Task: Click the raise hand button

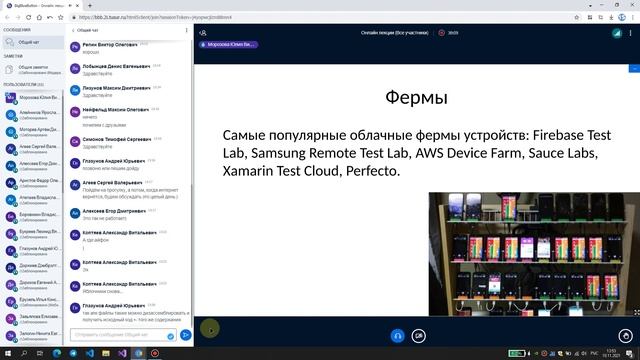Action: pyautogui.click(x=625, y=336)
